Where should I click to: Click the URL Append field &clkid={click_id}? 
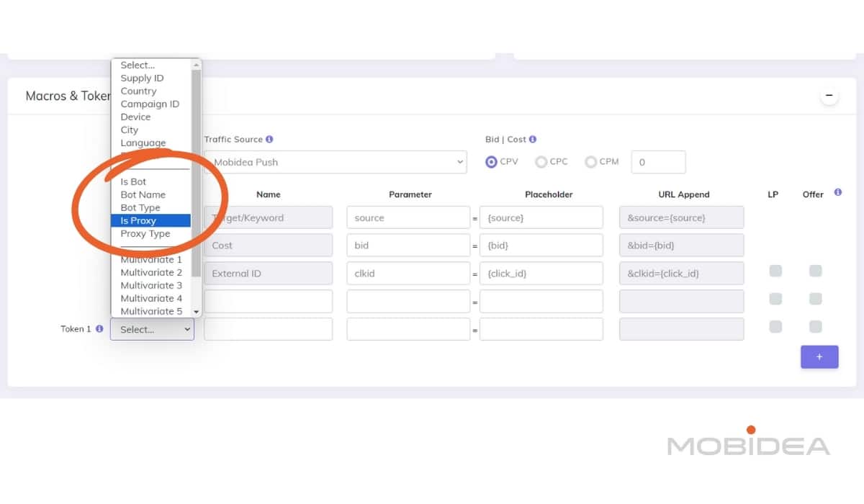(682, 274)
